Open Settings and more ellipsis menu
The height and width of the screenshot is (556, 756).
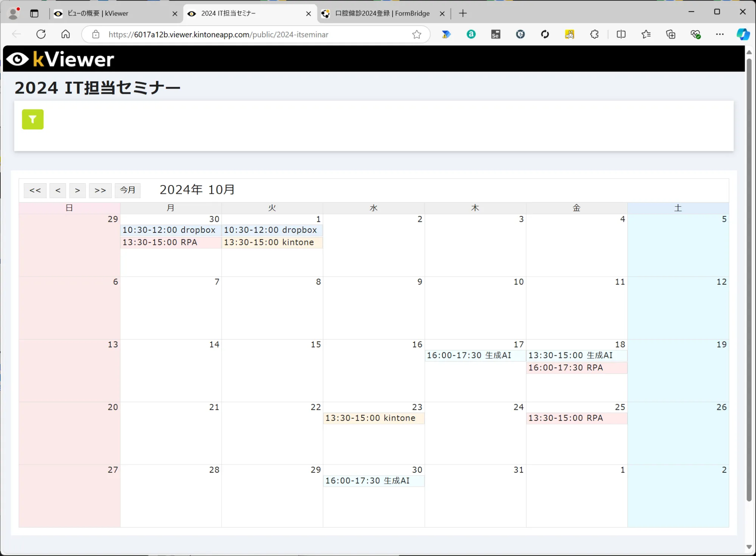click(x=719, y=34)
